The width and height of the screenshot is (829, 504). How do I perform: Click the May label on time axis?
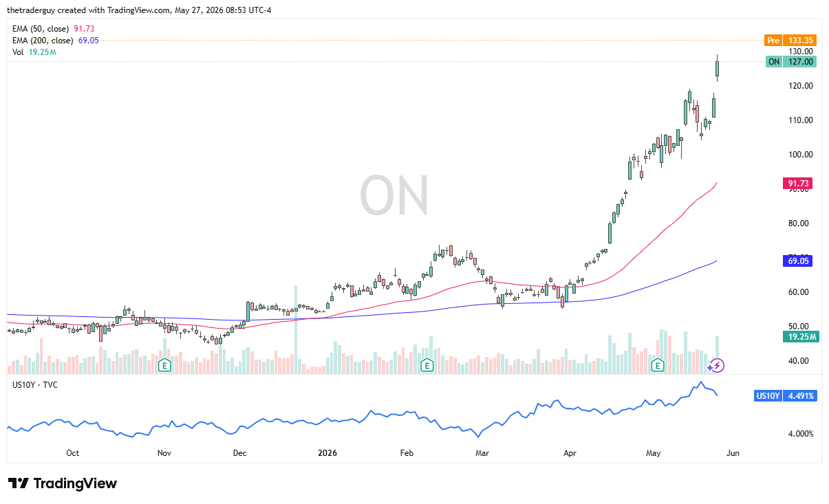pos(653,453)
